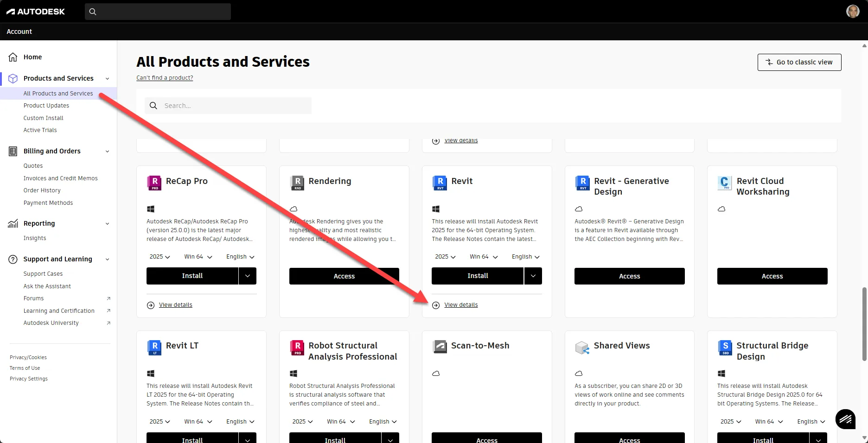
Task: Open ReCap Pro English language dropdown
Action: tap(240, 257)
